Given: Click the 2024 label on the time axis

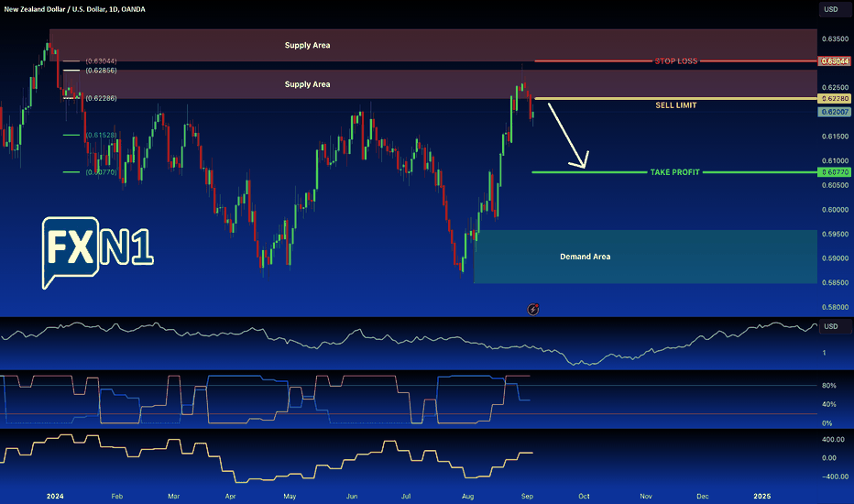Looking at the screenshot, I should [x=55, y=496].
